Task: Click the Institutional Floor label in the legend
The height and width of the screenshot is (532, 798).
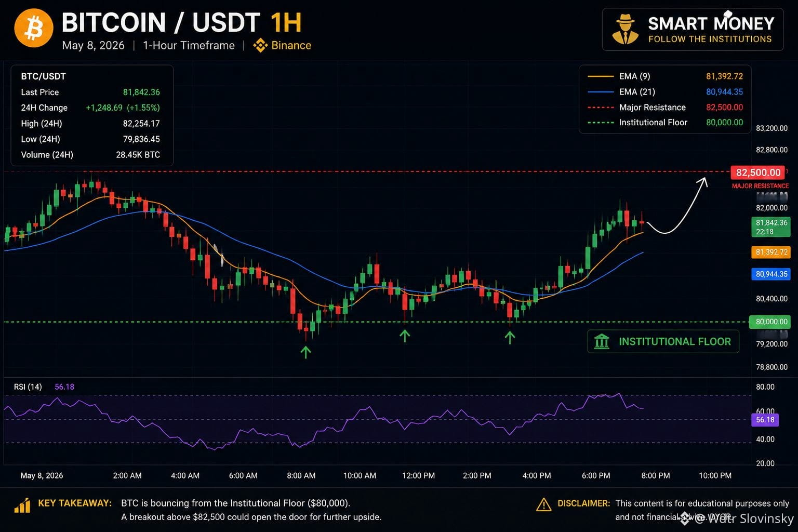Action: pyautogui.click(x=653, y=123)
